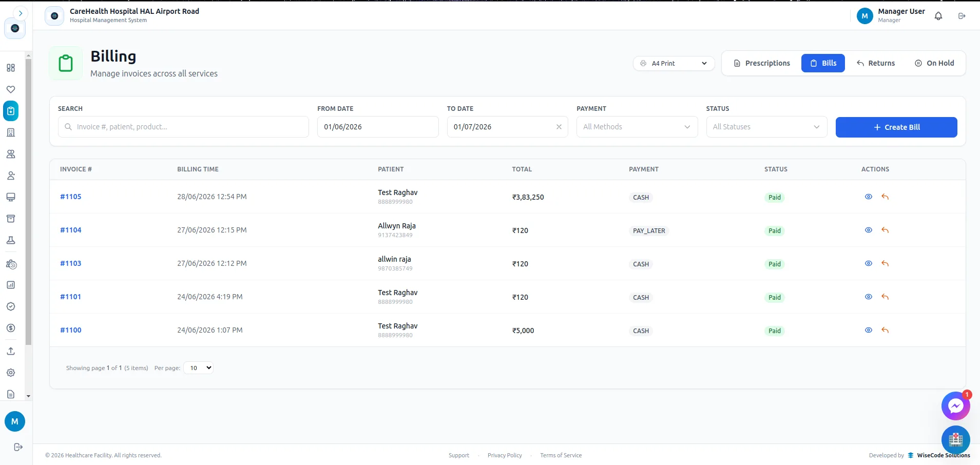The width and height of the screenshot is (980, 465).
Task: Click the To Date field 01/07/2026
Action: pos(507,127)
